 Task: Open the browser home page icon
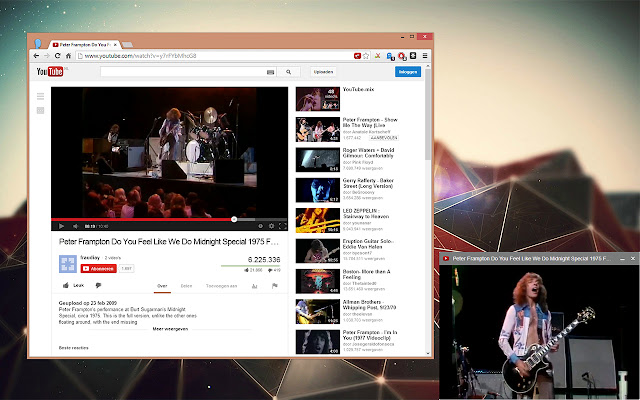pos(68,56)
